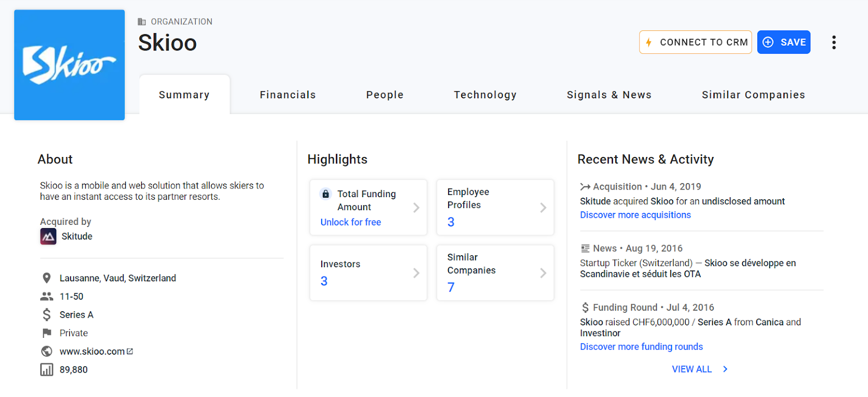
Task: Click the Similar Companies count 7
Action: tap(451, 287)
